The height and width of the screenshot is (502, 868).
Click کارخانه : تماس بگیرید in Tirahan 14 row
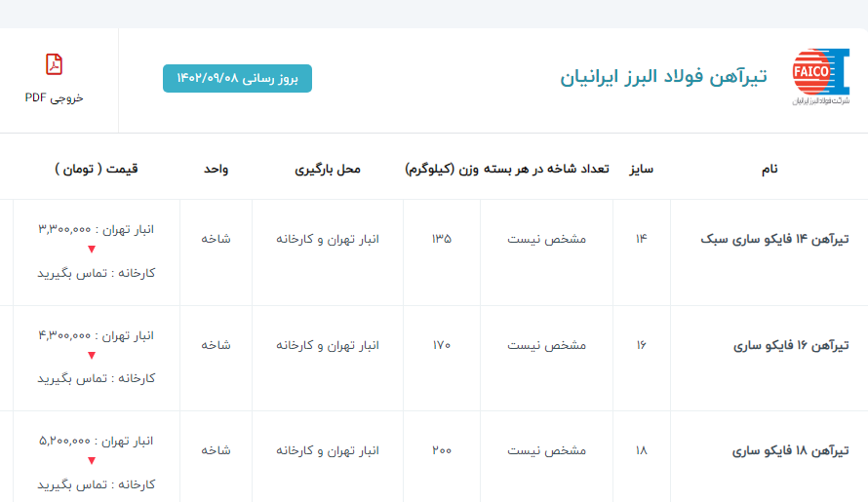[x=96, y=273]
